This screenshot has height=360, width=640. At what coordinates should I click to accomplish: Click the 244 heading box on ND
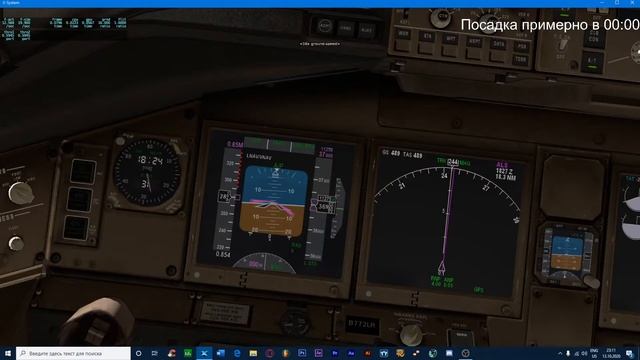[x=453, y=162]
